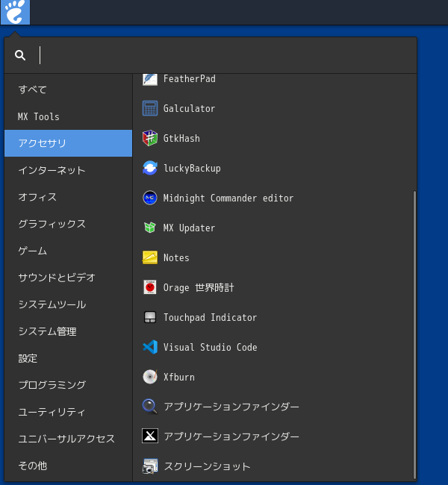
Task: Click the Notes text label
Action: tap(176, 257)
